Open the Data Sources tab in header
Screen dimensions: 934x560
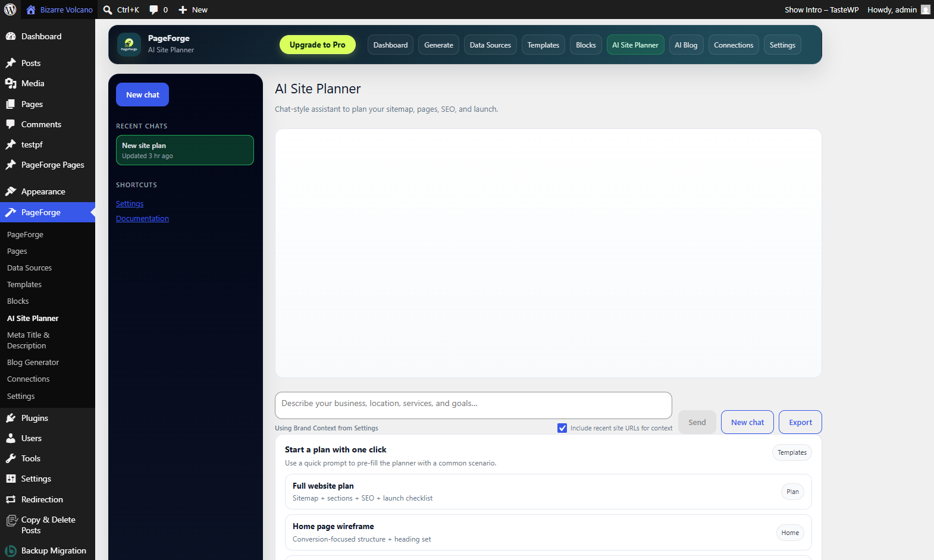[x=490, y=45]
